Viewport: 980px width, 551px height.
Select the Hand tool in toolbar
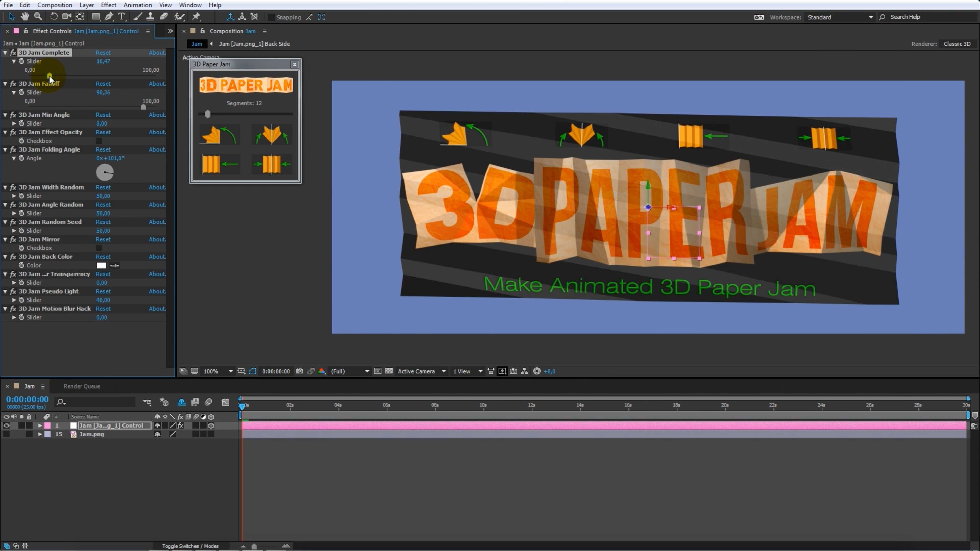point(25,16)
